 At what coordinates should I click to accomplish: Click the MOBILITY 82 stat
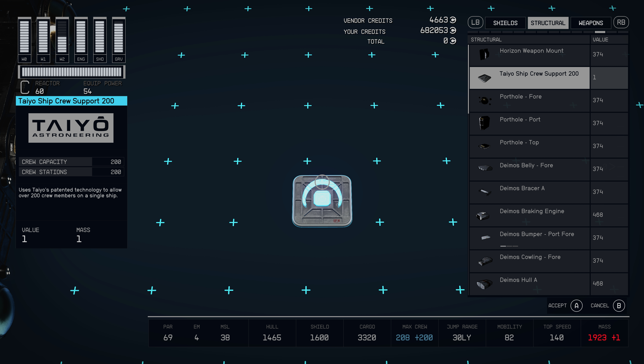(510, 333)
